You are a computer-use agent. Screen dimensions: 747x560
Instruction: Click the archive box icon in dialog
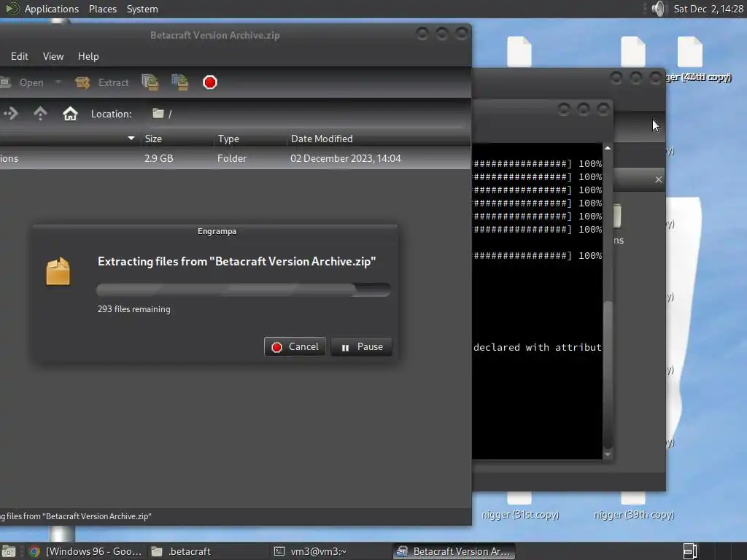point(58,271)
